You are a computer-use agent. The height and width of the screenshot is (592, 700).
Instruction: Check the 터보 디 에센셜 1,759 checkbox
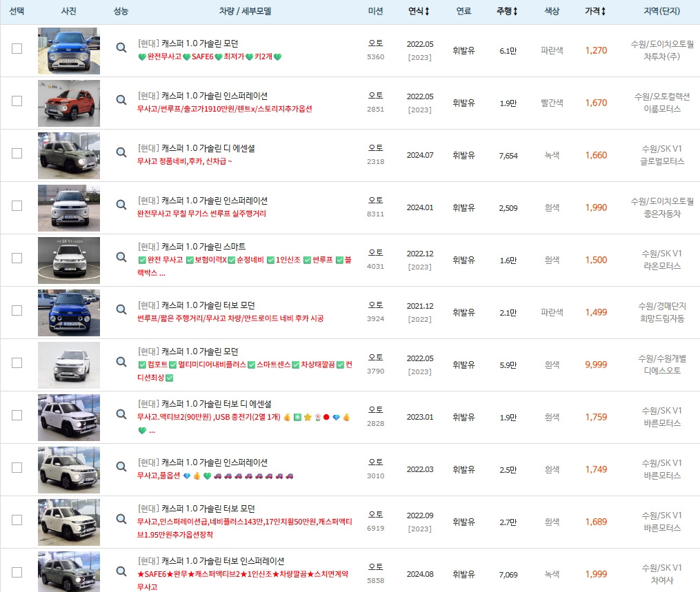[x=17, y=416]
